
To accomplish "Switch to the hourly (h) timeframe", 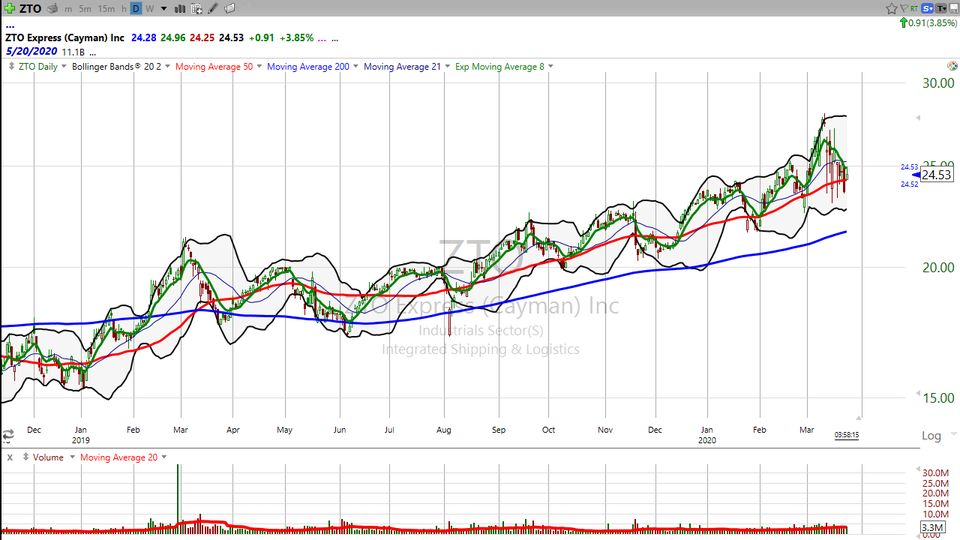I will tap(124, 9).
